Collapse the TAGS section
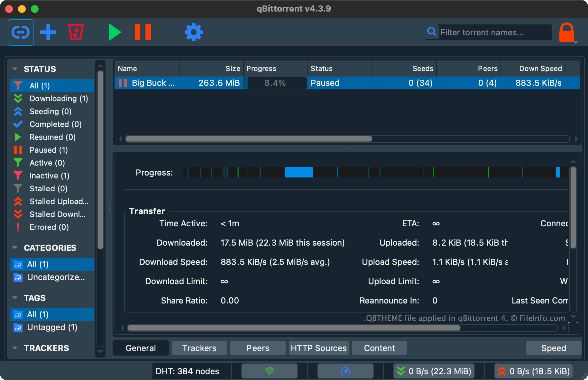Screen dimensions: 588x380 15,298
